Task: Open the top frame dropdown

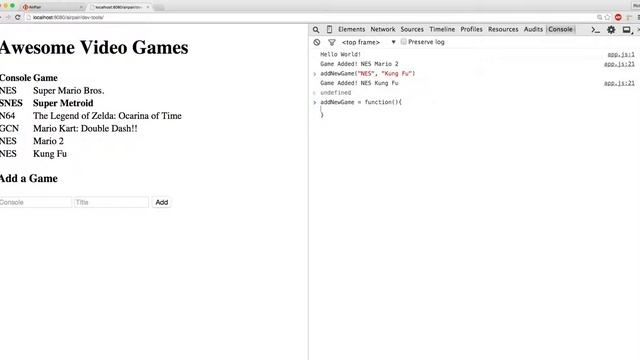Action: (x=369, y=42)
